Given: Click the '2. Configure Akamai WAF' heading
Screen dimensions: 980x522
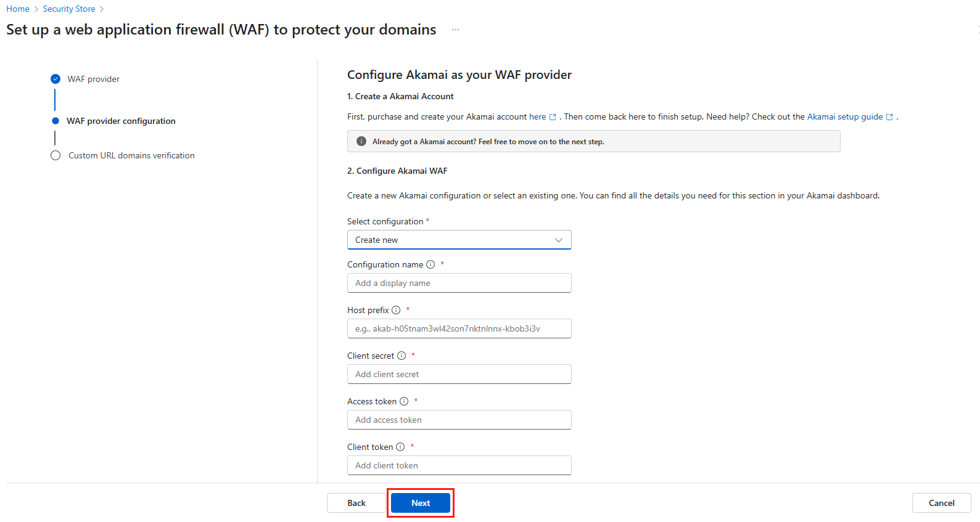Looking at the screenshot, I should pyautogui.click(x=397, y=171).
